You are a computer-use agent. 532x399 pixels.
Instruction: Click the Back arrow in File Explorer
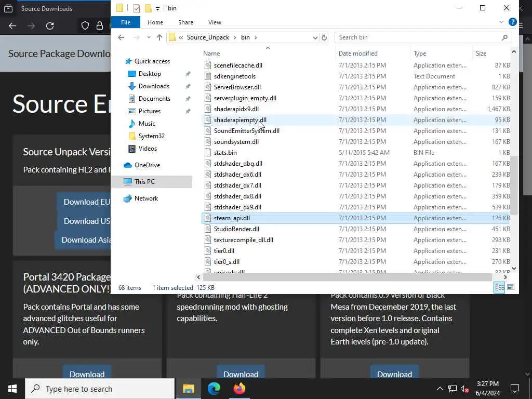121,37
